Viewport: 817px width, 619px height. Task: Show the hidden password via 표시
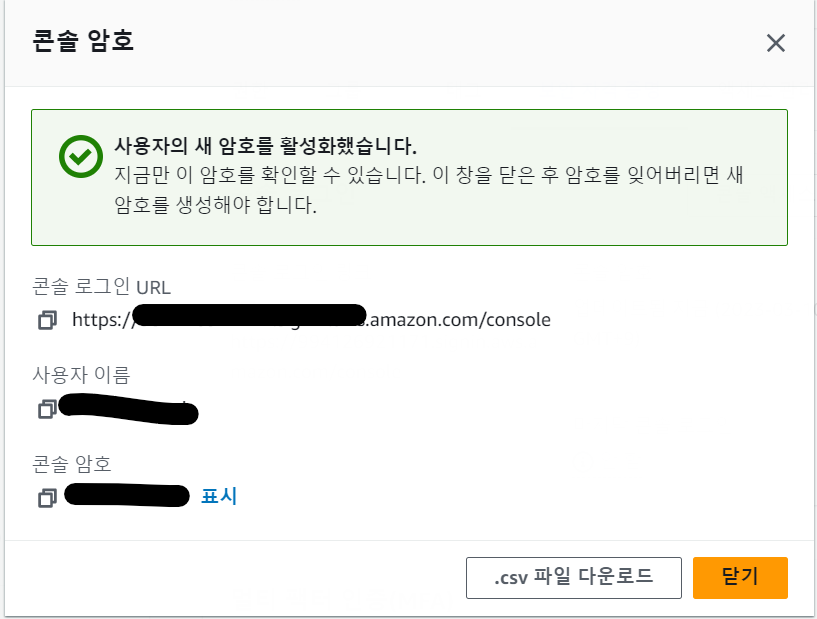coord(219,496)
